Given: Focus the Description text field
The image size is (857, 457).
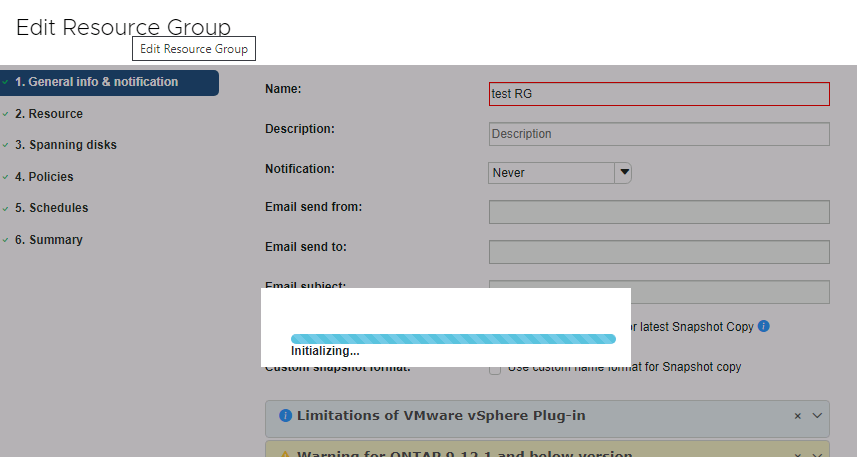Looking at the screenshot, I should (x=658, y=134).
